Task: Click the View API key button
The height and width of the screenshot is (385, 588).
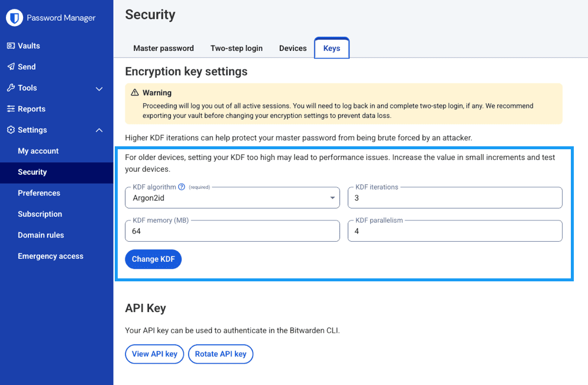Action: click(x=154, y=354)
